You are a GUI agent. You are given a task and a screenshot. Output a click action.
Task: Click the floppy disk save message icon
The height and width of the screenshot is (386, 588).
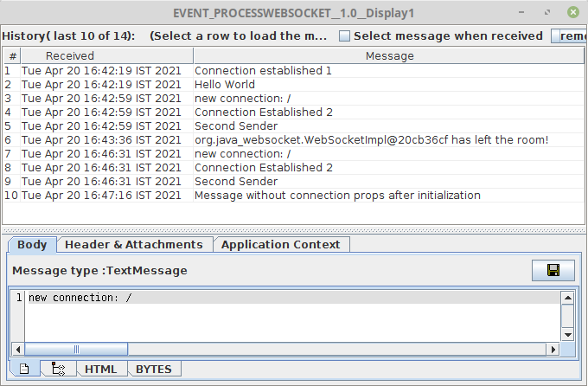click(x=553, y=270)
